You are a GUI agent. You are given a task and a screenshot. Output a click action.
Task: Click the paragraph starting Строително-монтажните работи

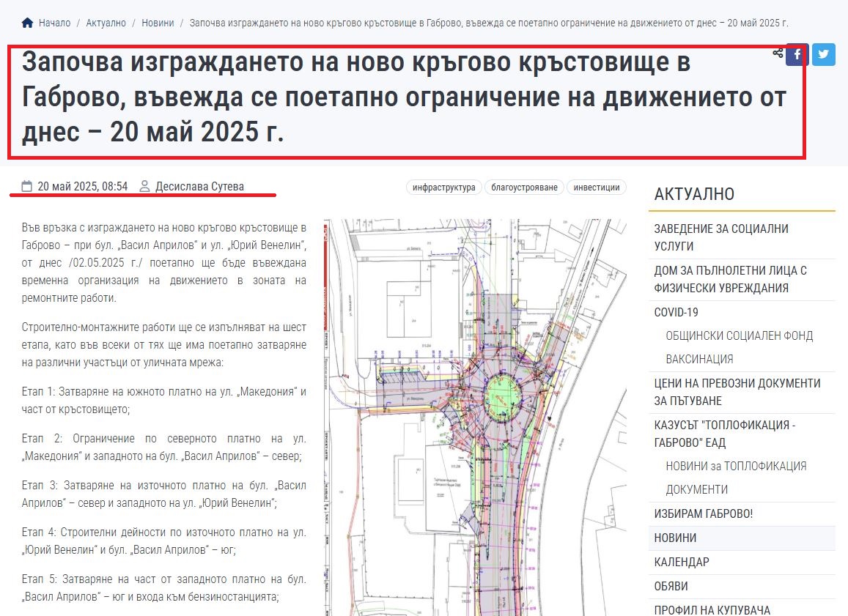pyautogui.click(x=164, y=345)
